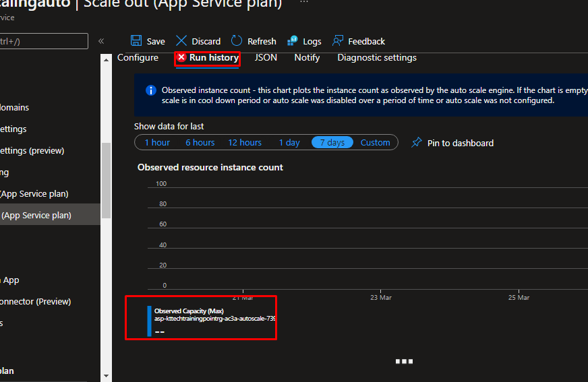This screenshot has height=382, width=588.
Task: Click the Observed Capacity legend color bar
Action: point(149,321)
